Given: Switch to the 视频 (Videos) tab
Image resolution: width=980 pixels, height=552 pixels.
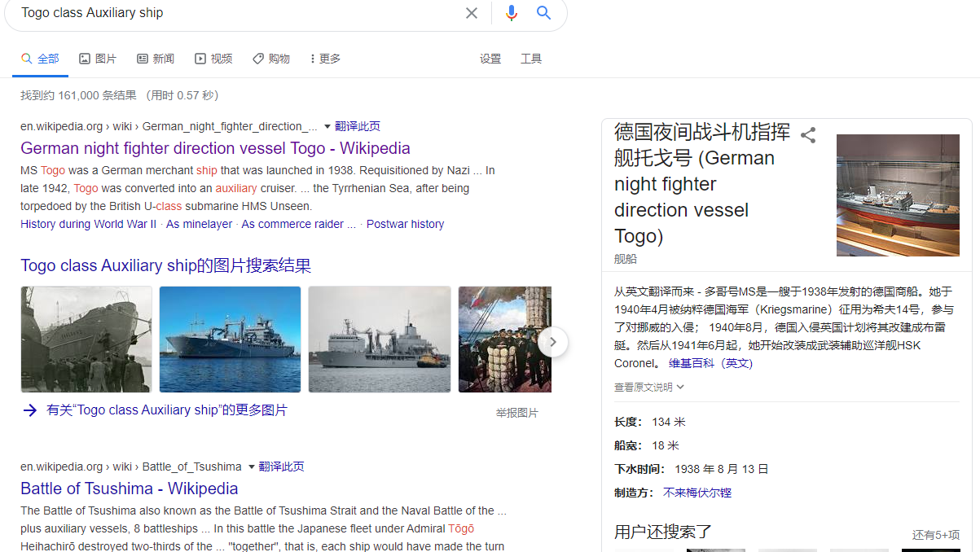Looking at the screenshot, I should 213,59.
